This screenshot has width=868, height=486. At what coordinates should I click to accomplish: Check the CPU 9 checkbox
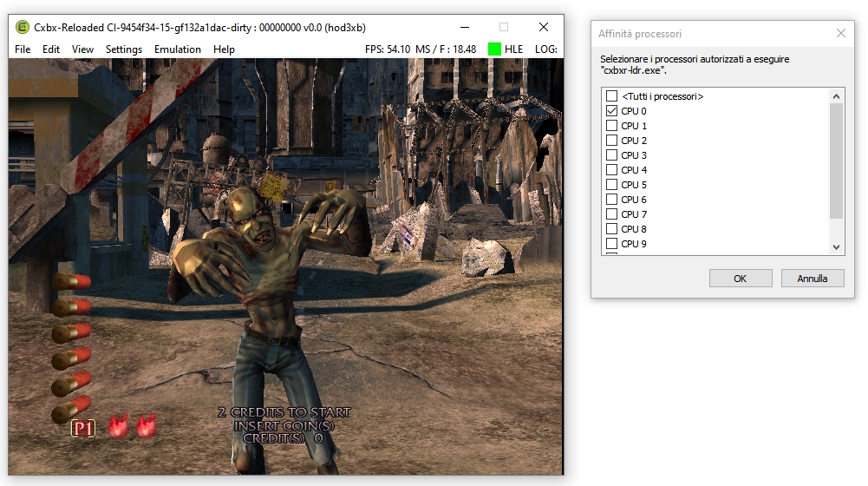point(611,243)
